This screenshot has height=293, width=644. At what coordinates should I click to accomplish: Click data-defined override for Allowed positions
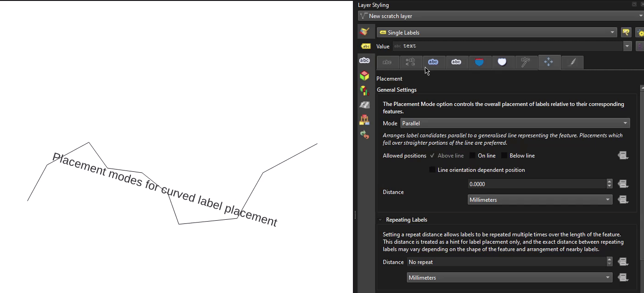(623, 156)
